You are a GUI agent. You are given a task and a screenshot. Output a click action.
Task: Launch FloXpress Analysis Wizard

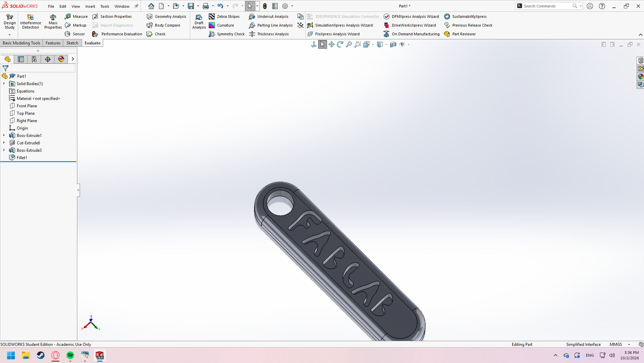coord(333,34)
